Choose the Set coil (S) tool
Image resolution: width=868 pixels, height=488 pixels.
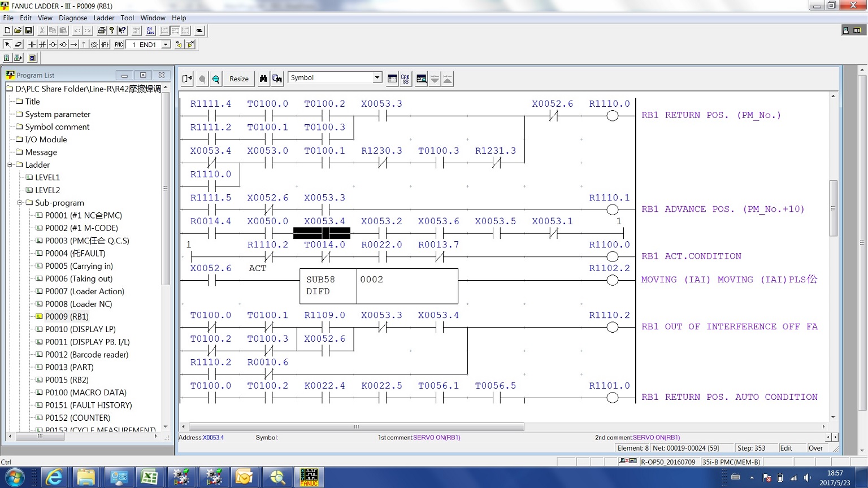point(94,45)
